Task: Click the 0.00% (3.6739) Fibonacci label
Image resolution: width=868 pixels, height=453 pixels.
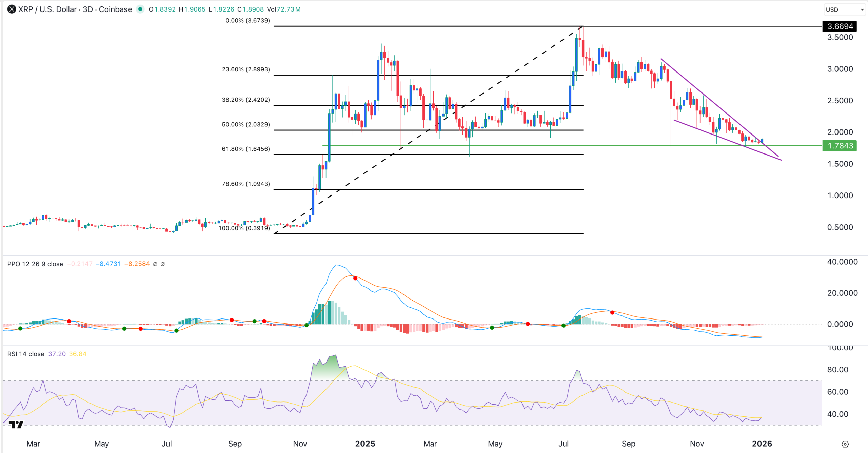Action: click(x=248, y=21)
